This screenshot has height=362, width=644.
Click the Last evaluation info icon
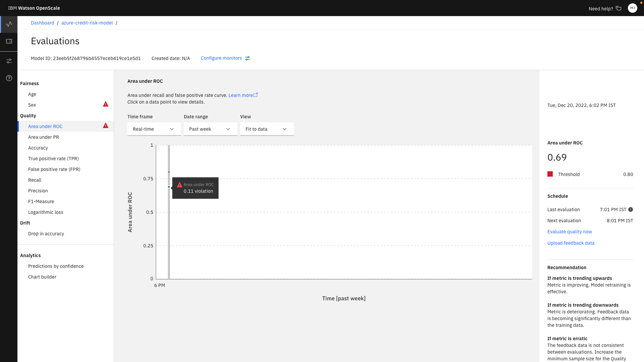pos(631,209)
